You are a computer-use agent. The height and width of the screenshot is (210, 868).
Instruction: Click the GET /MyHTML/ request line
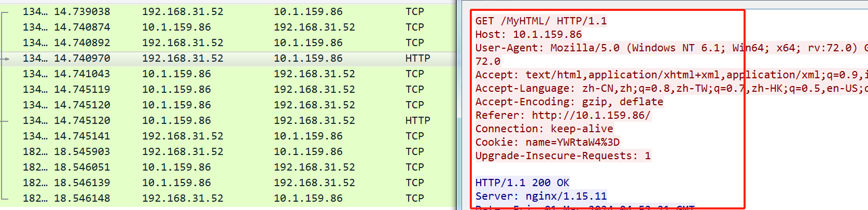(541, 21)
